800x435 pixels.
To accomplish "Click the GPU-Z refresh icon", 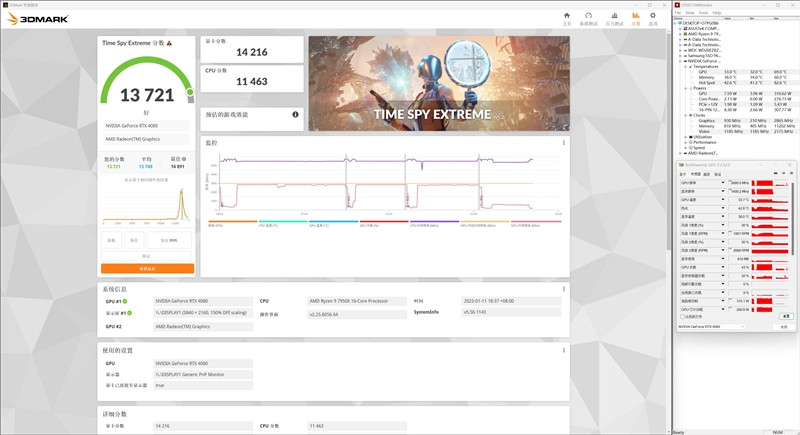I will [x=784, y=173].
